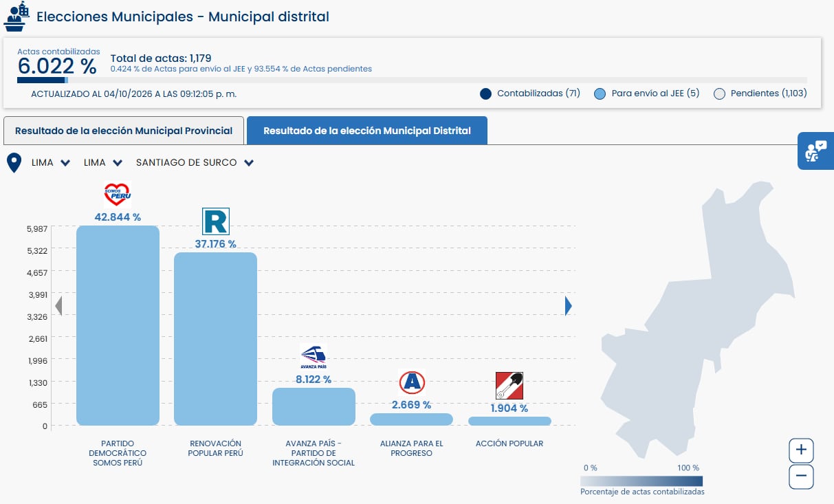Click the map percentage color gradient legend
Image resolution: width=834 pixels, height=504 pixels.
point(641,481)
